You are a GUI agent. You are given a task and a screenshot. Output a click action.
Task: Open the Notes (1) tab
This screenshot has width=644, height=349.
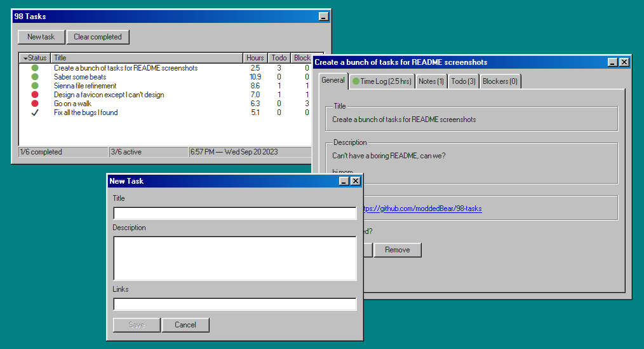(431, 81)
